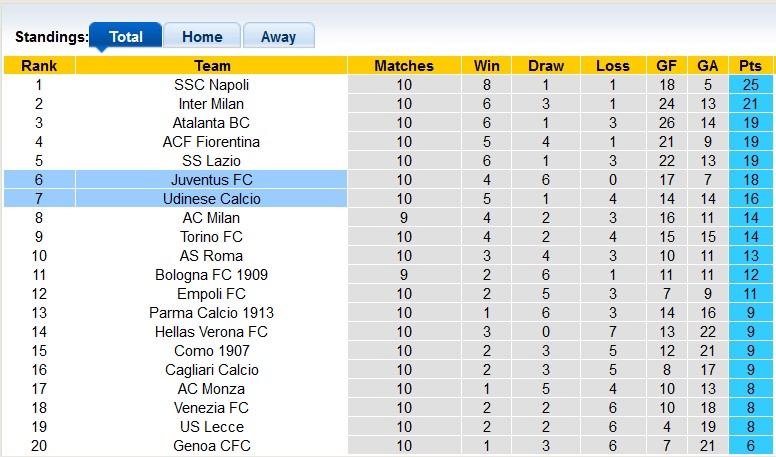Click the Pts column header
Image resolution: width=776 pixels, height=457 pixels.
click(x=750, y=66)
